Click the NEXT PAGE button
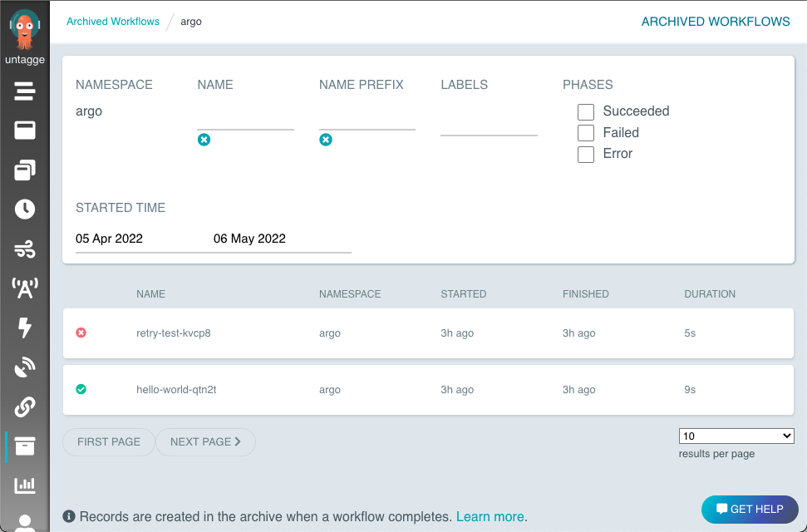 click(x=205, y=442)
